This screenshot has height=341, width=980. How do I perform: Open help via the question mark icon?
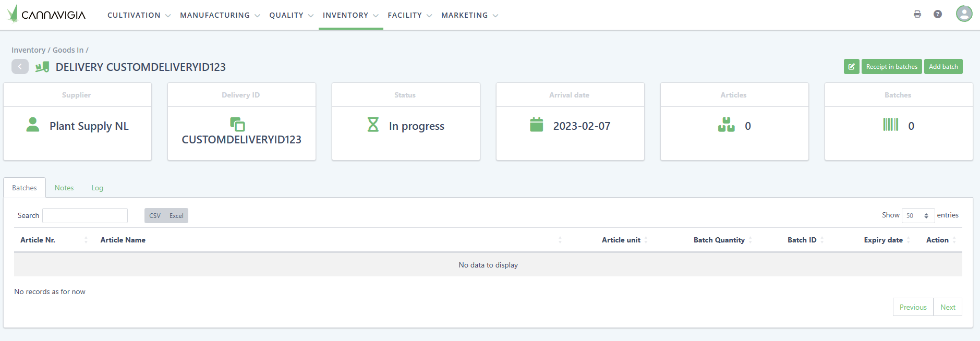point(937,14)
